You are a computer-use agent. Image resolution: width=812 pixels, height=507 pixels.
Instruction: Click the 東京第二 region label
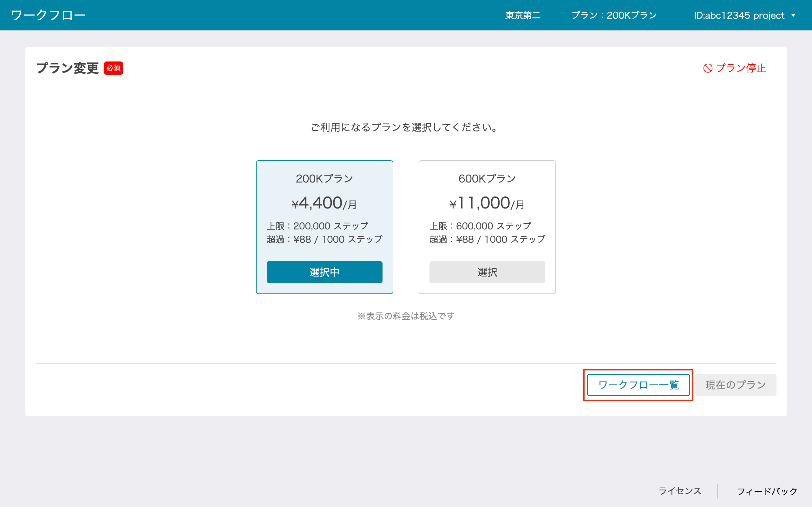[x=522, y=16]
